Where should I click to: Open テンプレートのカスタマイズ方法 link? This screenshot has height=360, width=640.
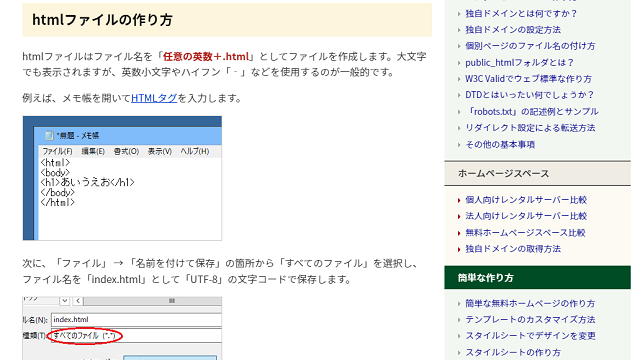pos(530,319)
